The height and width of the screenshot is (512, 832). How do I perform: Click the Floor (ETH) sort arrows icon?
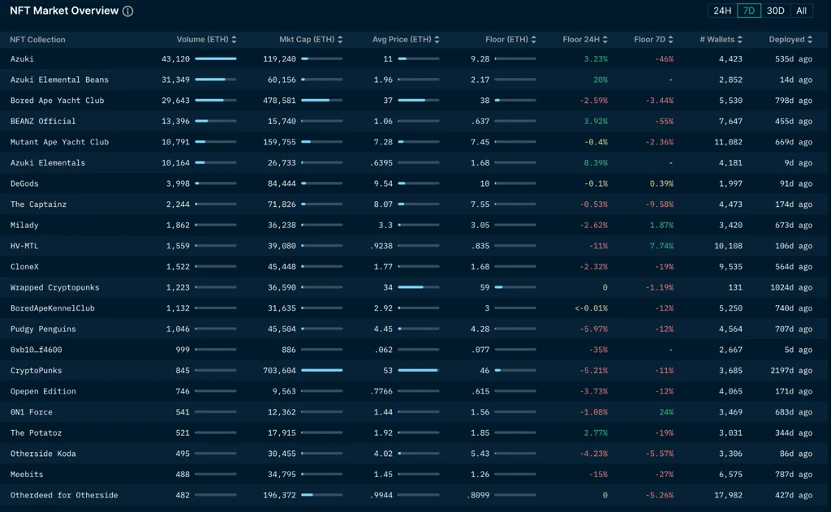534,40
